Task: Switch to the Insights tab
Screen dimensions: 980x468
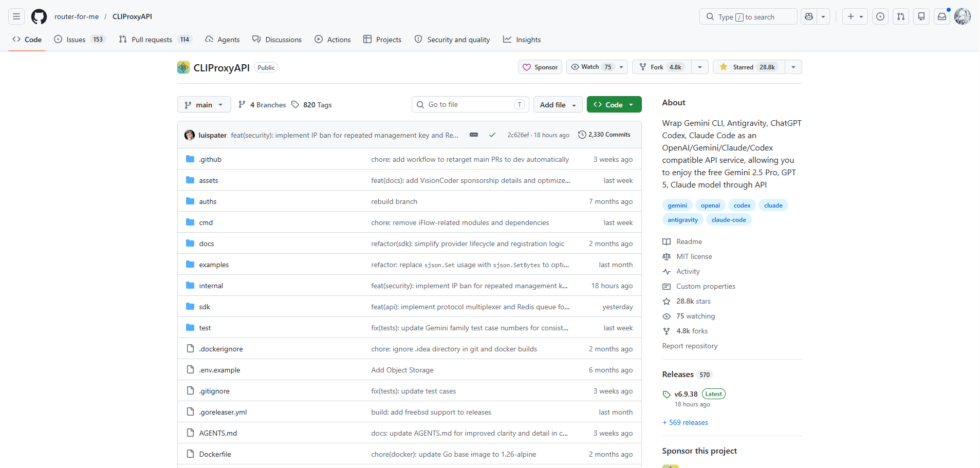Action: click(522, 40)
